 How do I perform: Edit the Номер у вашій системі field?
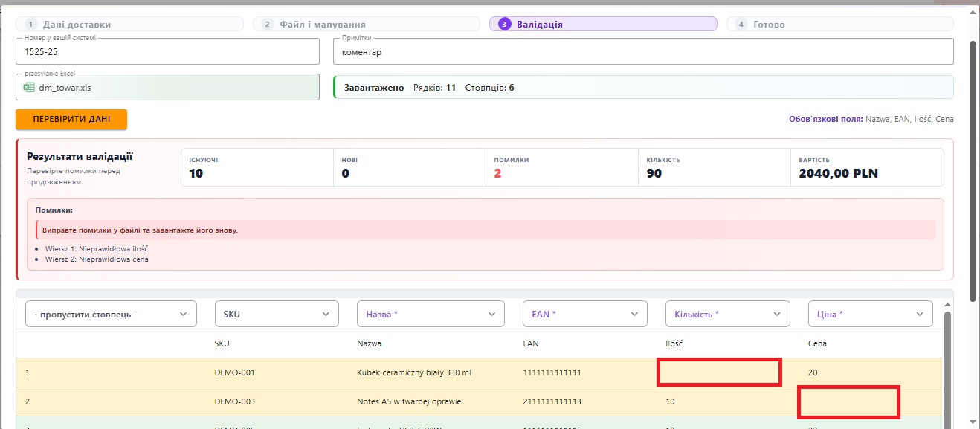[167, 52]
